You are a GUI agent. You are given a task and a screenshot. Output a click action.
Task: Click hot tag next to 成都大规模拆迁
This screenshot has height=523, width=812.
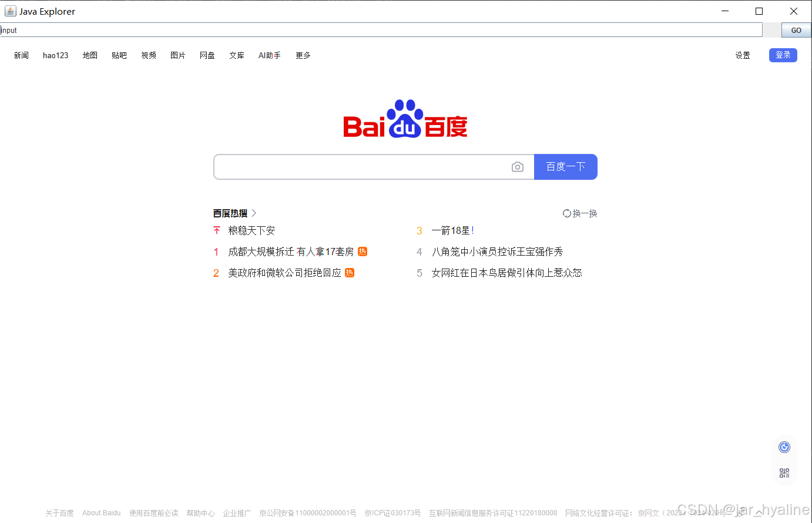[363, 252]
